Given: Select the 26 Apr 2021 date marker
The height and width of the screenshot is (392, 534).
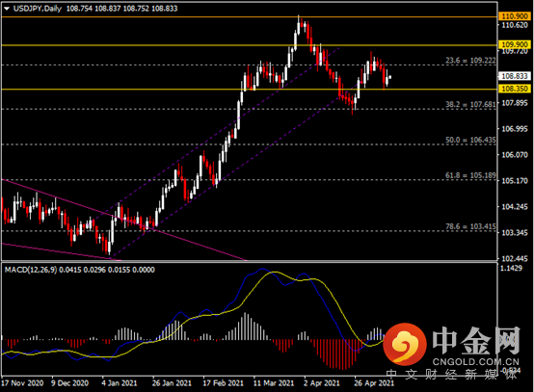Looking at the screenshot, I should (x=374, y=383).
